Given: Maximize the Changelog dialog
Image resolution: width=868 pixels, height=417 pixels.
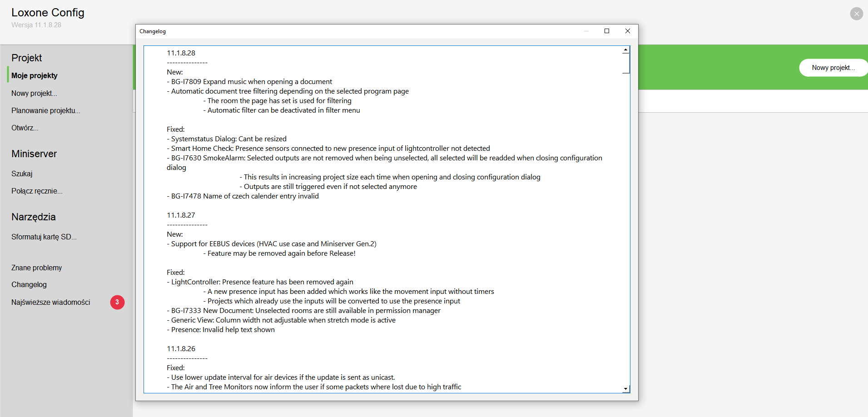Looking at the screenshot, I should coord(607,31).
